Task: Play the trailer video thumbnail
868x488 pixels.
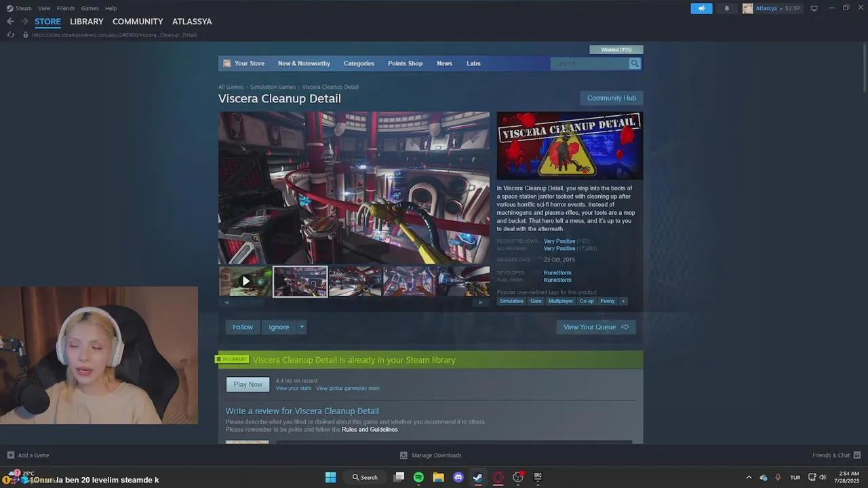Action: [x=245, y=281]
